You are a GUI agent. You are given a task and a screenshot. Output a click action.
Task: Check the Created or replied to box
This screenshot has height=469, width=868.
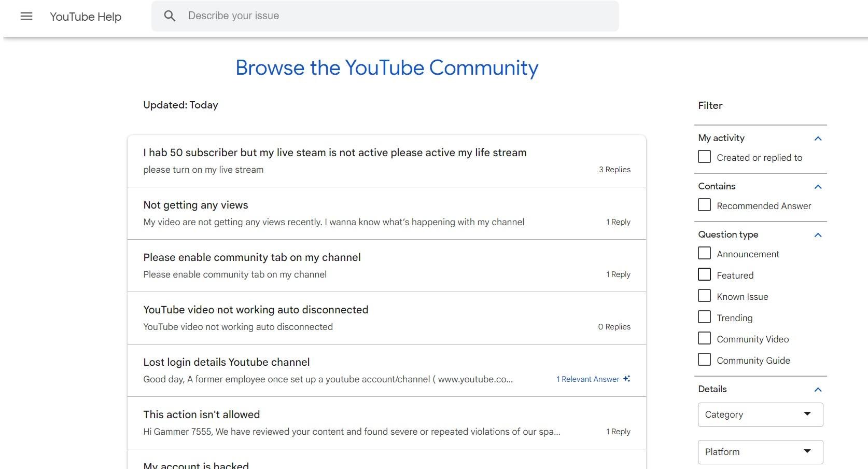point(704,157)
